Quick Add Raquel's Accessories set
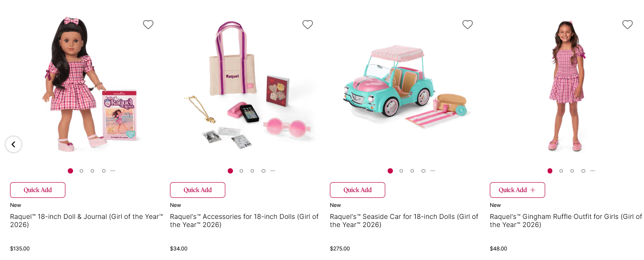The image size is (644, 260). point(198,190)
